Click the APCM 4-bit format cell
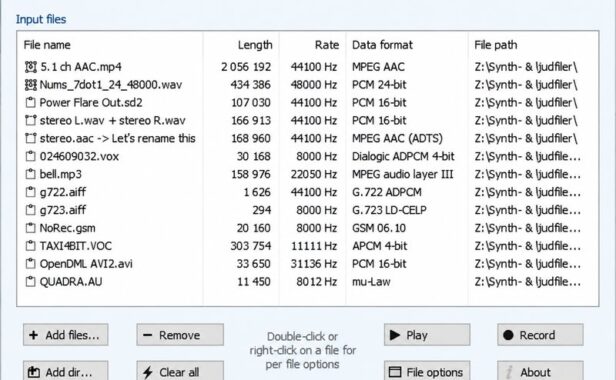Viewport: 616px width, 380px height. coord(380,246)
